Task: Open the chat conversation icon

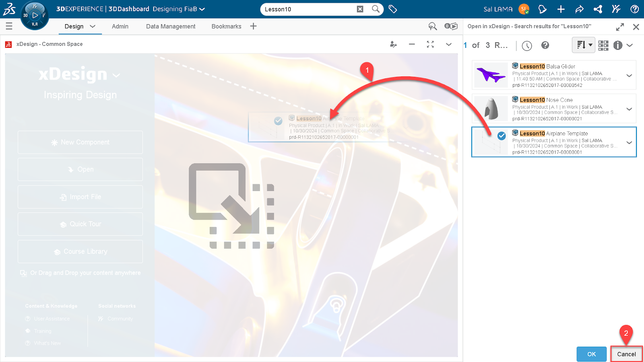Action: [433, 26]
